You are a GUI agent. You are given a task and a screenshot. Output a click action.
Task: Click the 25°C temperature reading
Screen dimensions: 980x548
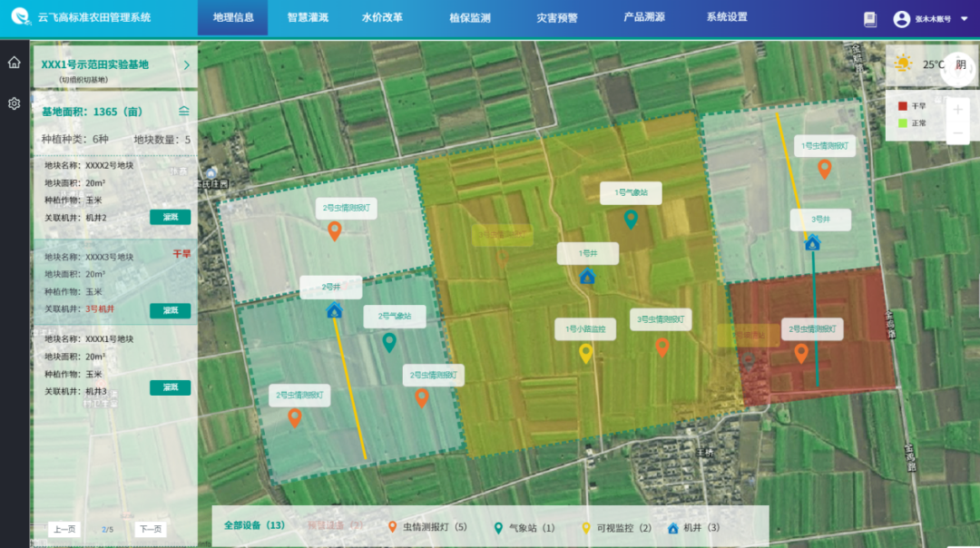coord(934,64)
